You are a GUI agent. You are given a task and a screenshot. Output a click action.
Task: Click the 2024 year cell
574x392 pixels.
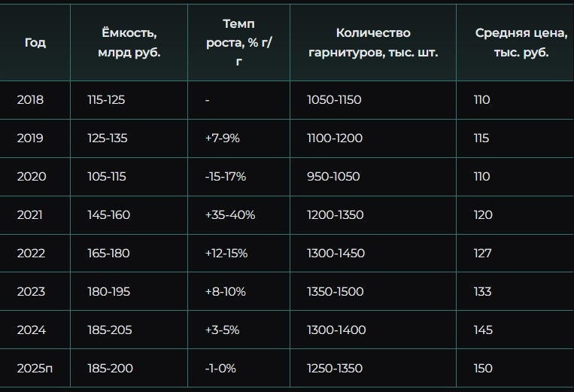(x=32, y=330)
